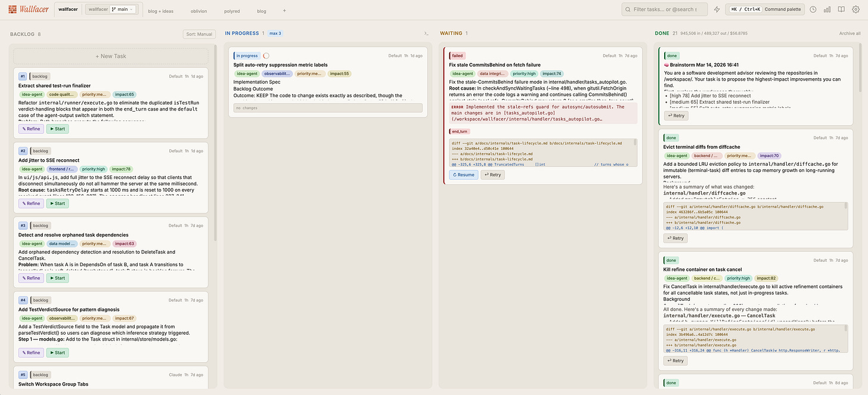Click the Backlog column scrollbar
The image size is (868, 395).
pos(215,143)
